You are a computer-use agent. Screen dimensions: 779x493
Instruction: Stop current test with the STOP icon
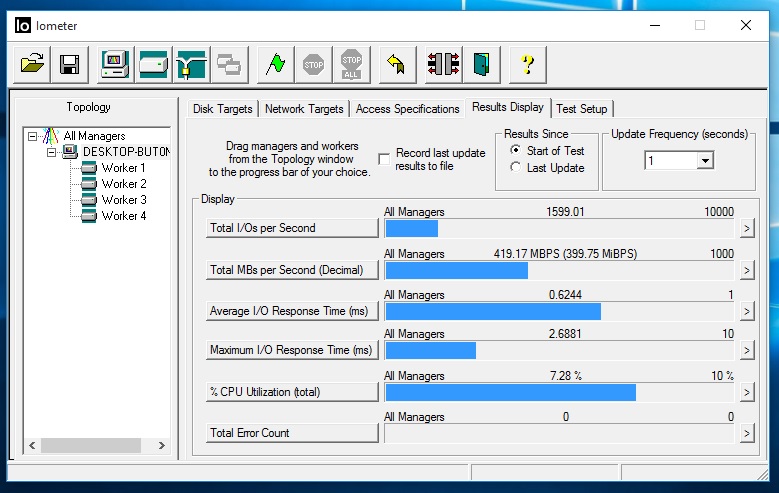pyautogui.click(x=313, y=65)
